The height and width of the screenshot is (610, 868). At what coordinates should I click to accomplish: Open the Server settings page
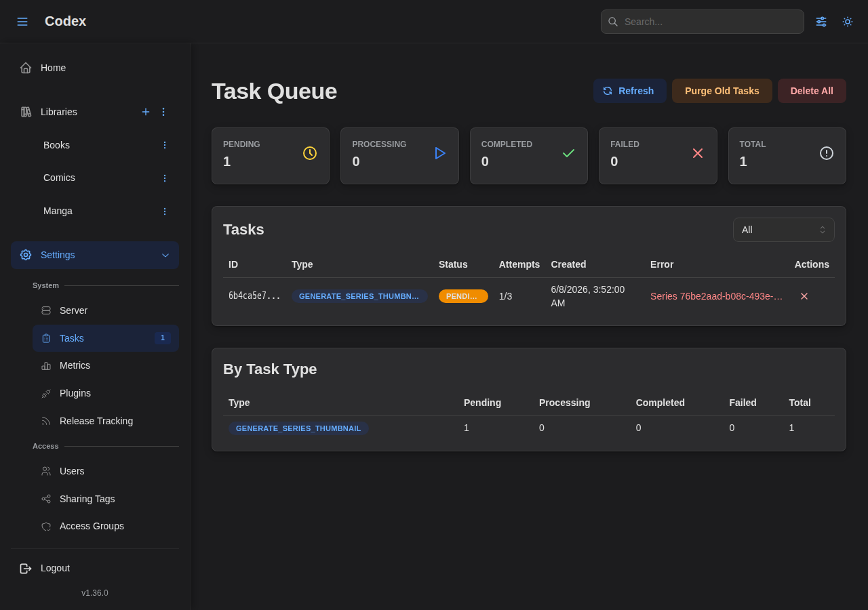(x=106, y=310)
